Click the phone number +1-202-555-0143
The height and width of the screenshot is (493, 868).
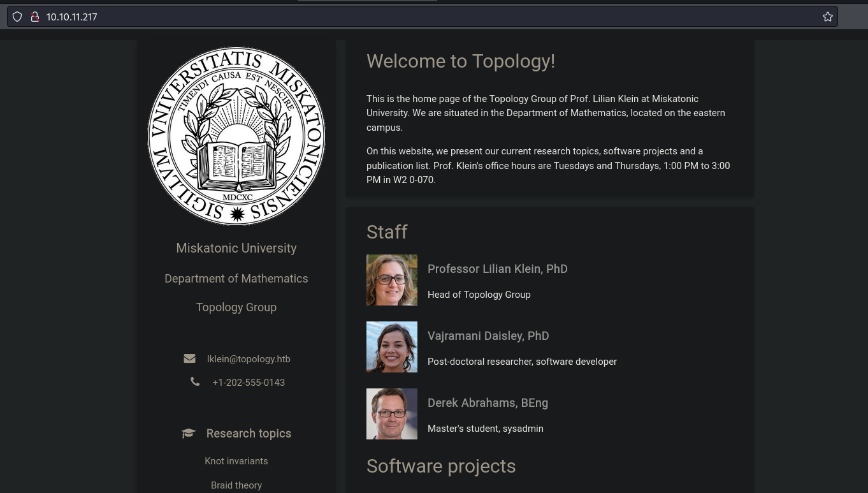tap(249, 383)
